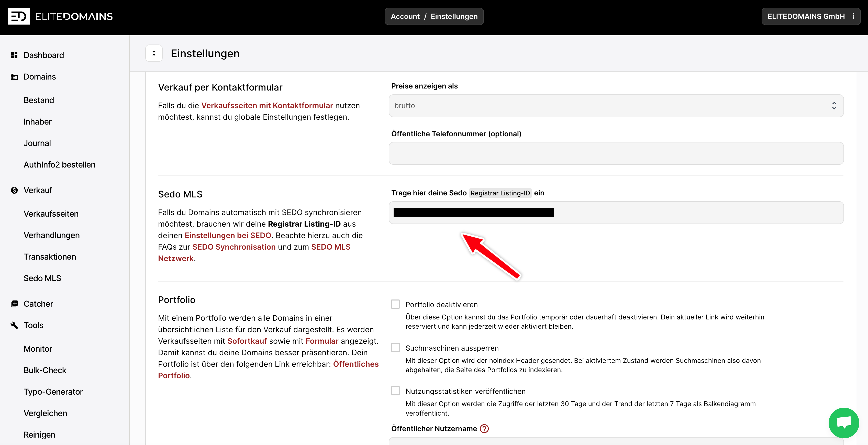Click Einstellungen in breadcrumb
Viewport: 868px width, 445px height.
pos(454,16)
